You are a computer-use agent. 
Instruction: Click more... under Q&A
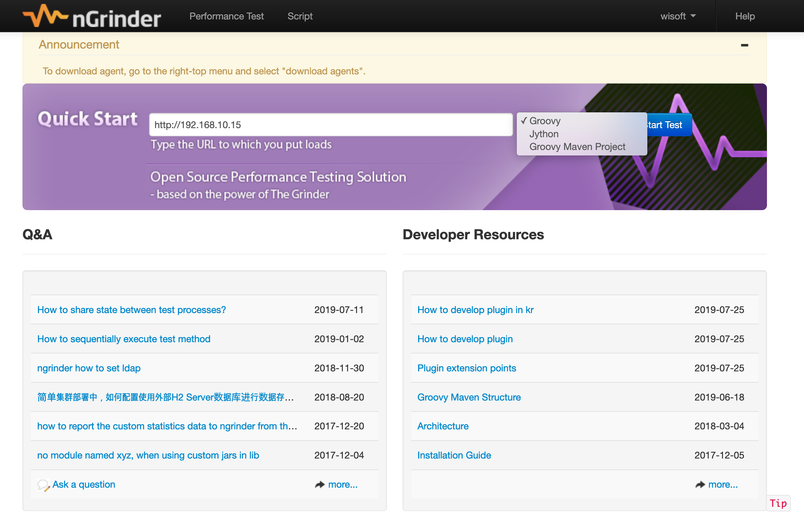pyautogui.click(x=342, y=485)
